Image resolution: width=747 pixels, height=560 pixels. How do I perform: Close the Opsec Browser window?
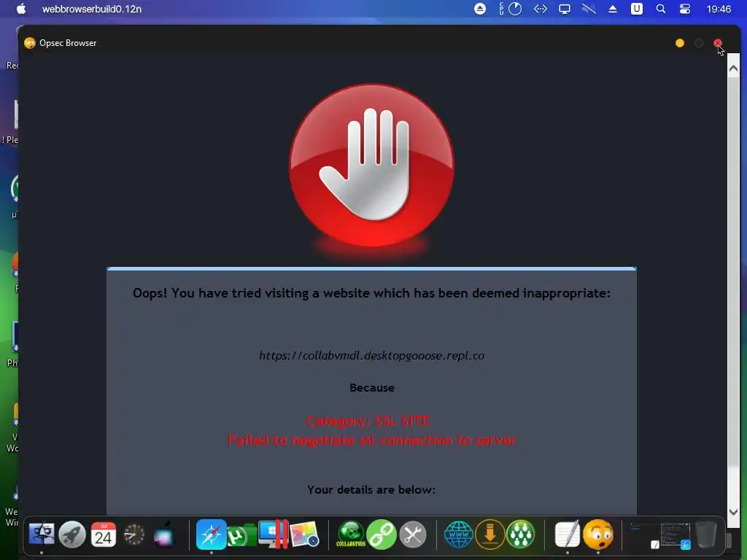(718, 43)
